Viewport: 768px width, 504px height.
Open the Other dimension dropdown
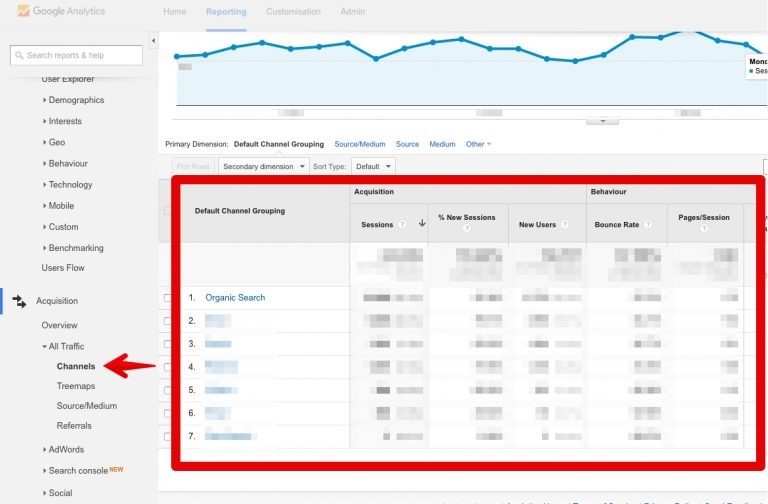point(478,144)
